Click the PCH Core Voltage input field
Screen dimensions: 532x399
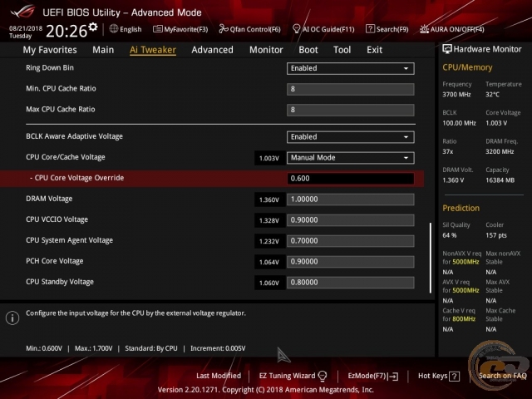351,262
